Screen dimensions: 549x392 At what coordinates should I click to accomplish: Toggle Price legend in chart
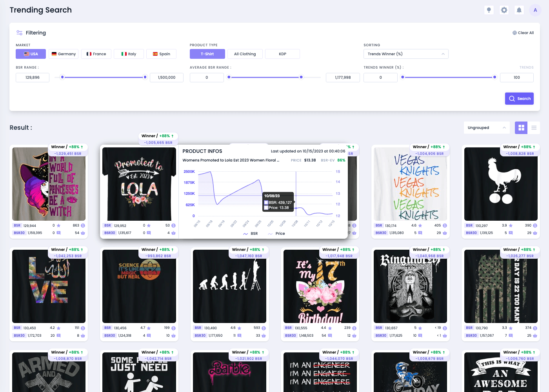(x=276, y=234)
